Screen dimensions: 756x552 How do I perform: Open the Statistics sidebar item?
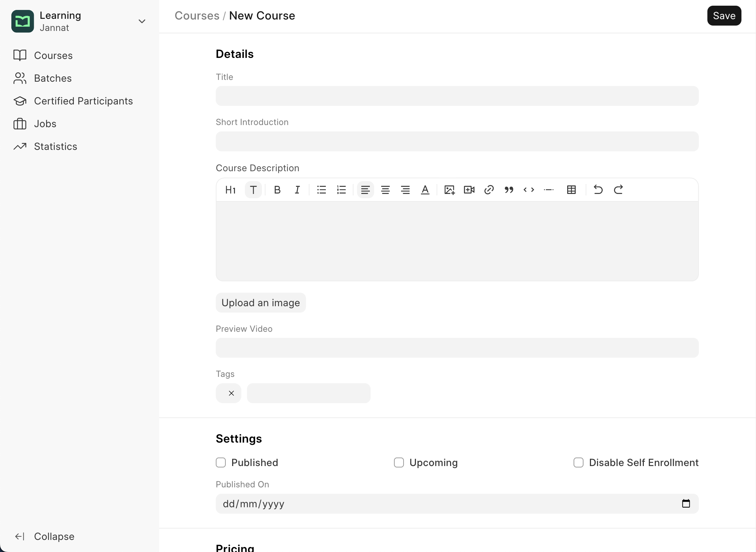55,146
